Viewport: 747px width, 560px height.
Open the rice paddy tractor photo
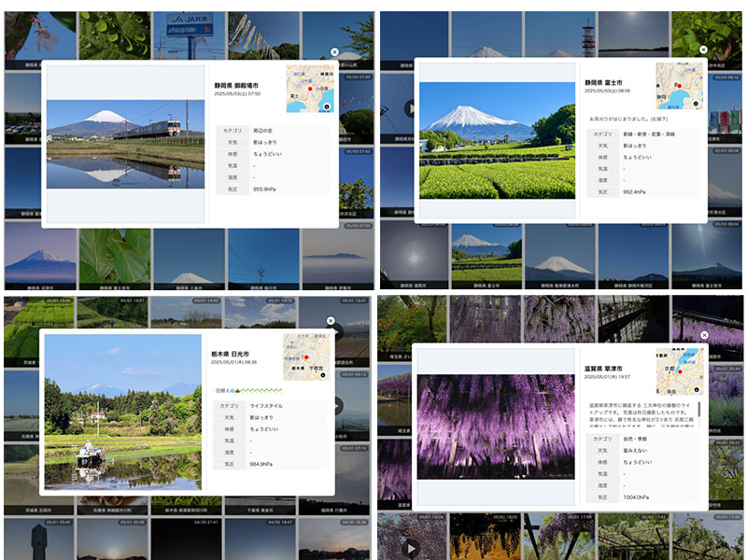click(x=122, y=412)
